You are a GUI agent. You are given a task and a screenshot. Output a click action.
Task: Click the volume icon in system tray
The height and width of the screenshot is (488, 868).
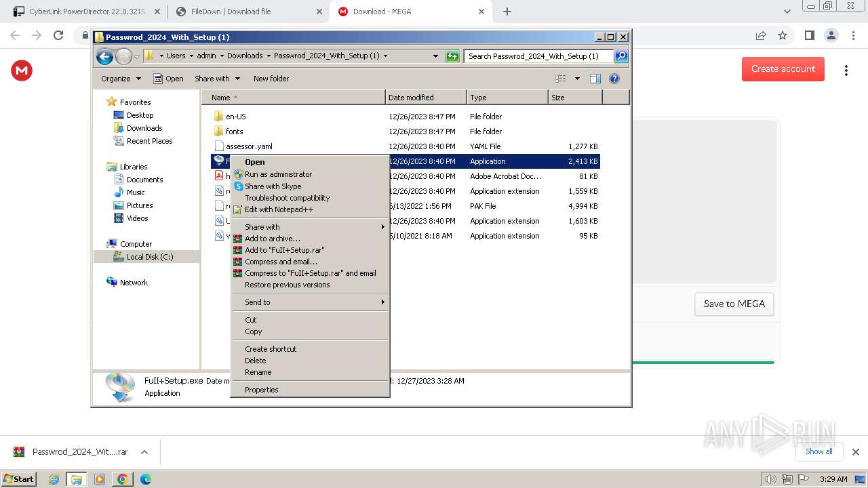770,479
